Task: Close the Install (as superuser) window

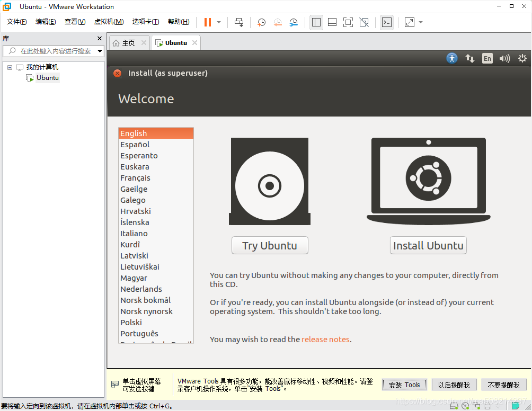Action: [118, 73]
